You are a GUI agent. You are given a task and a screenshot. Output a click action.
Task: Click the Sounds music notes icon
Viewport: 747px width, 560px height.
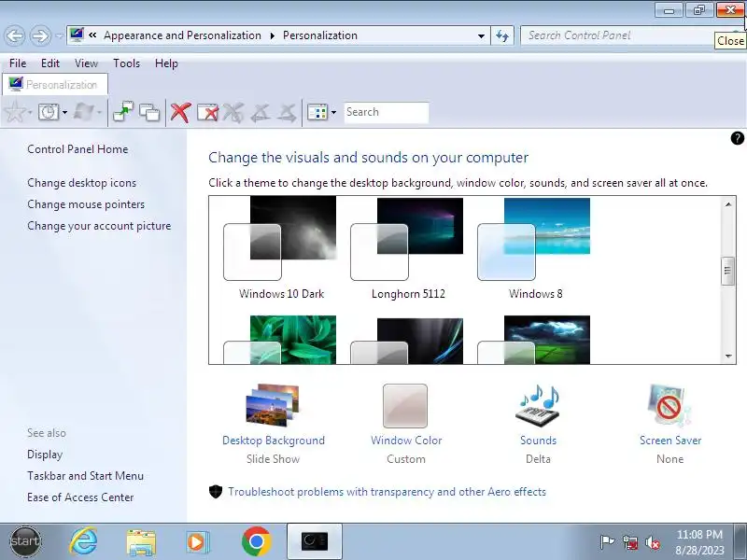[x=539, y=405]
